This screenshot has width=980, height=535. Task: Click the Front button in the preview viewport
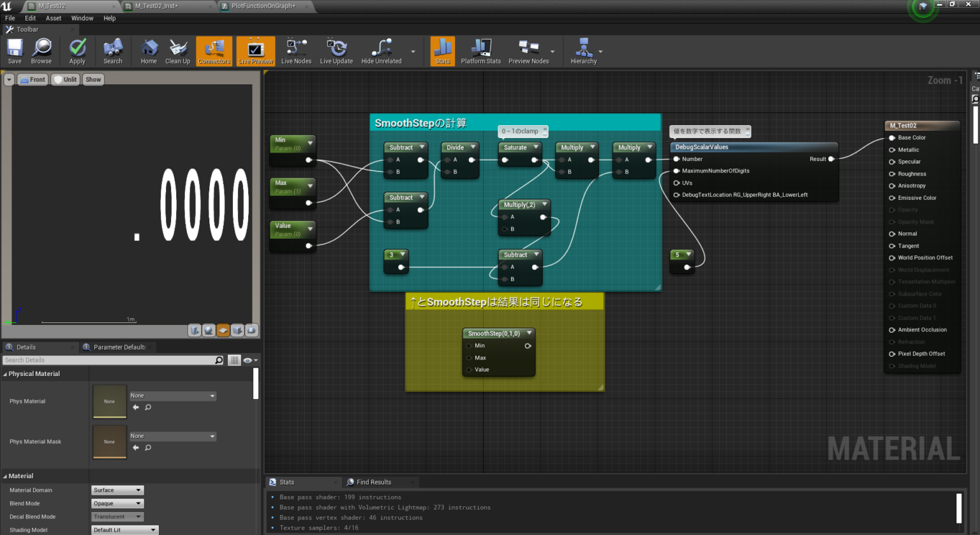pos(33,79)
